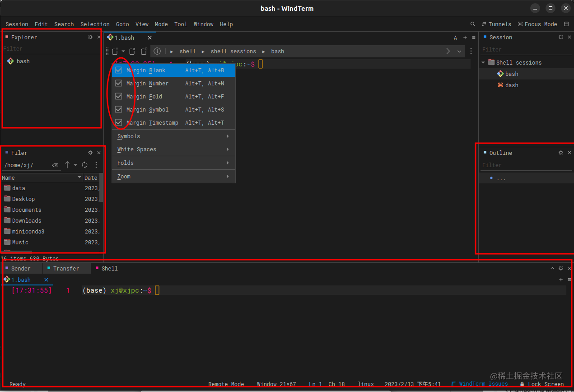This screenshot has width=574, height=392.
Task: Open Filer more options menu
Action: pos(96,165)
